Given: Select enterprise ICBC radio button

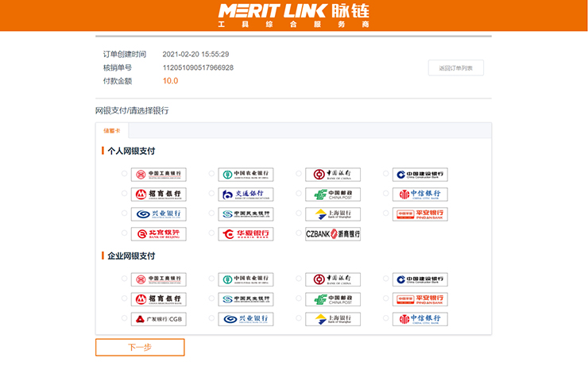Looking at the screenshot, I should pos(124,279).
